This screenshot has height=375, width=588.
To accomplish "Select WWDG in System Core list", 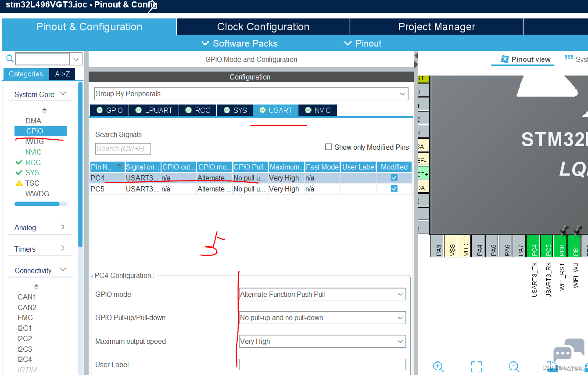I will coord(37,194).
